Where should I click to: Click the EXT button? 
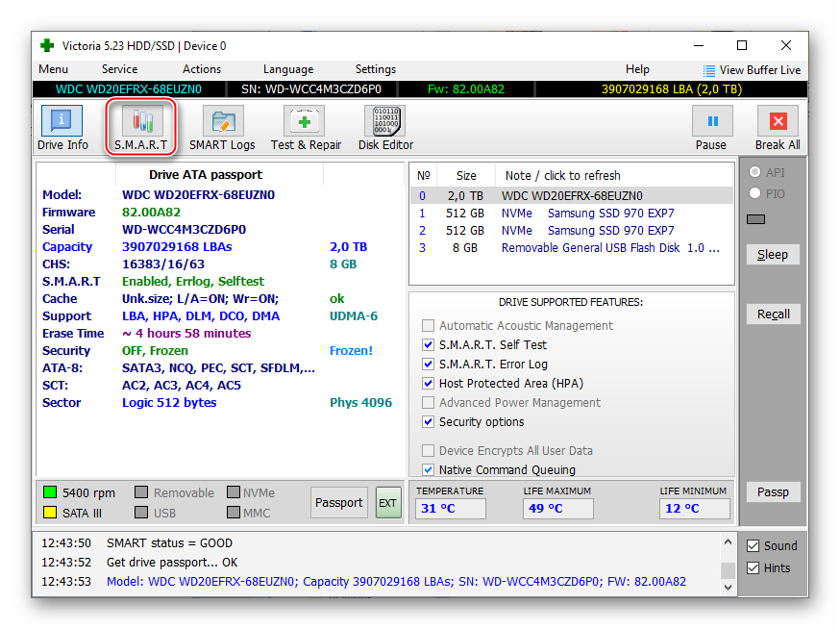[387, 502]
